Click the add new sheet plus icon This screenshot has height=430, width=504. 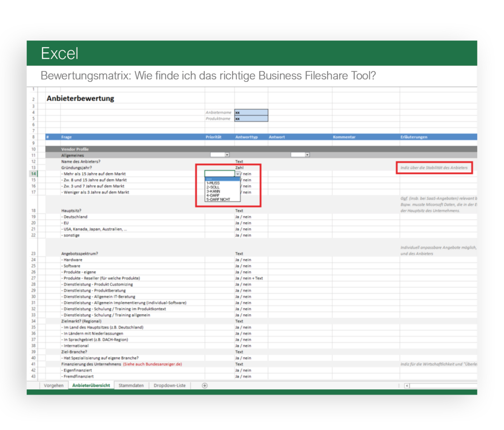[205, 386]
